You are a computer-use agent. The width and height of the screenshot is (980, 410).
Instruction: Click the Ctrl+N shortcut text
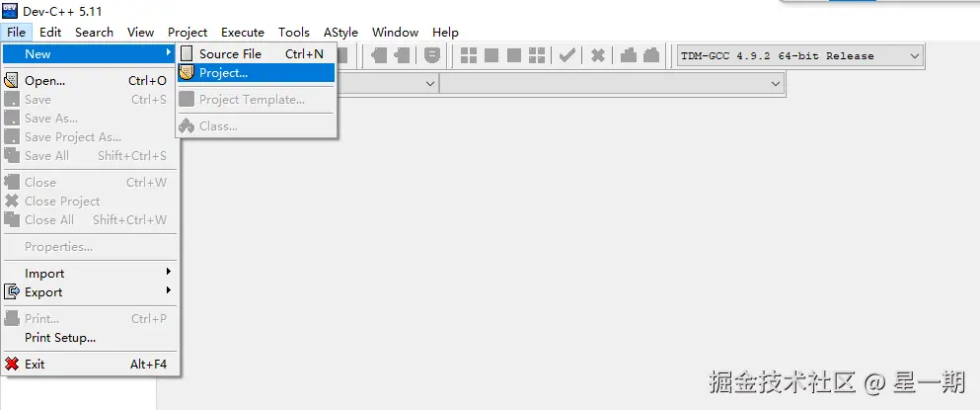click(304, 53)
